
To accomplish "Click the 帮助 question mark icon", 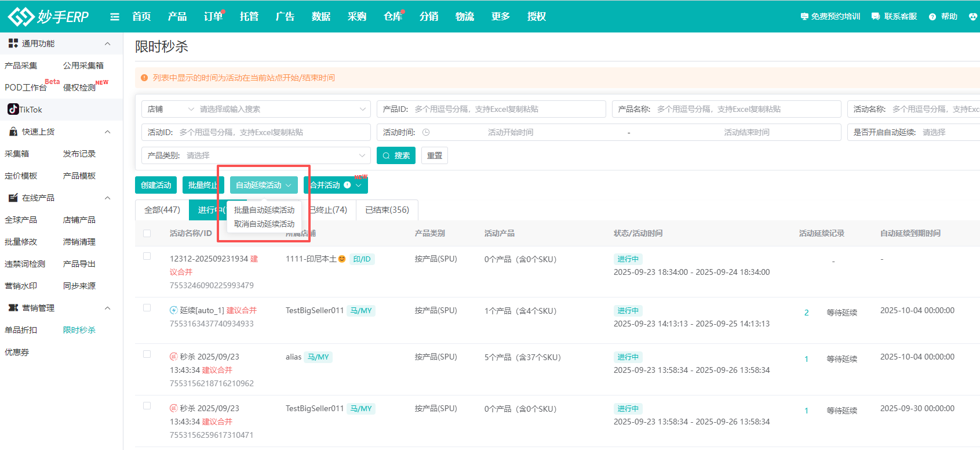I will pos(932,17).
